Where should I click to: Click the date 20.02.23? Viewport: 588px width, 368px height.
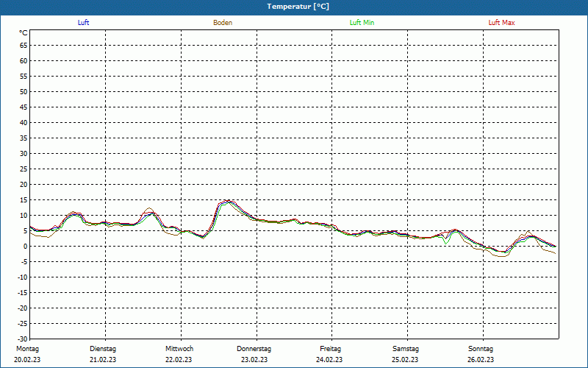(x=27, y=360)
